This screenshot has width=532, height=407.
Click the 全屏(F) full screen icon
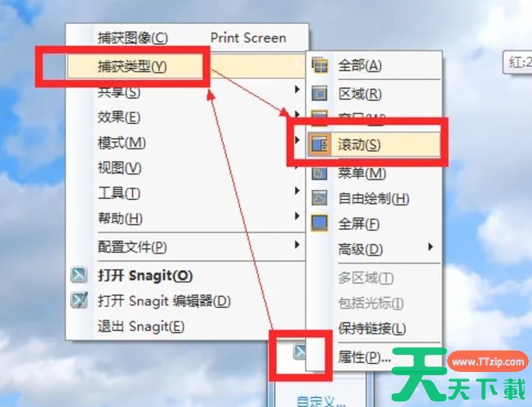(x=319, y=223)
